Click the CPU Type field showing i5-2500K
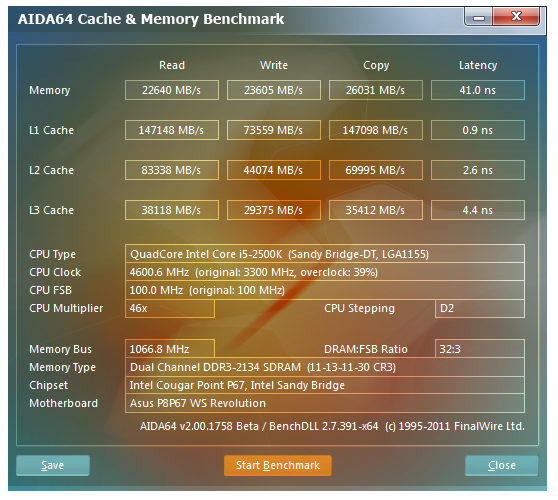 point(325,254)
